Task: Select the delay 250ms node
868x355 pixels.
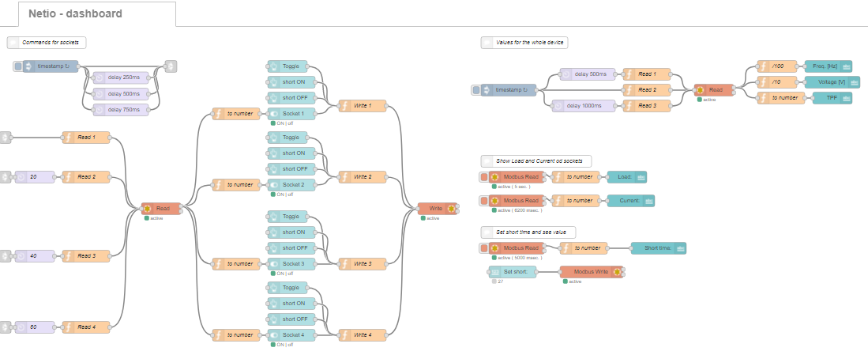Action: 120,77
